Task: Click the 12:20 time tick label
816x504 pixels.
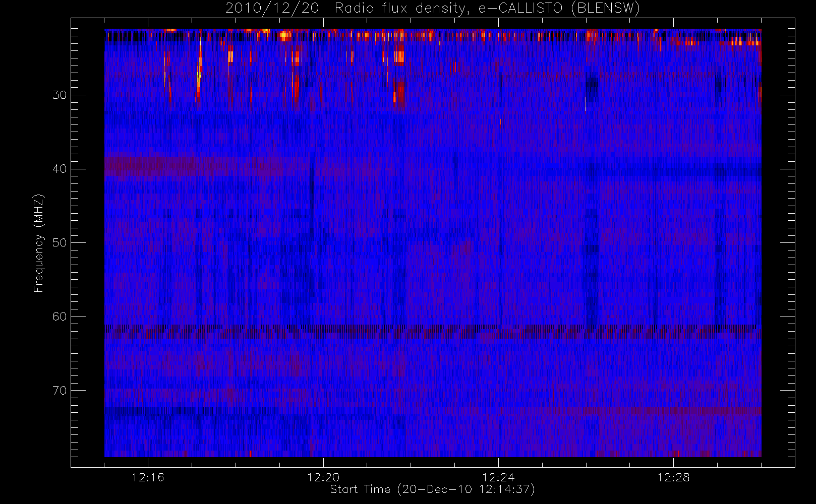Action: tap(323, 477)
